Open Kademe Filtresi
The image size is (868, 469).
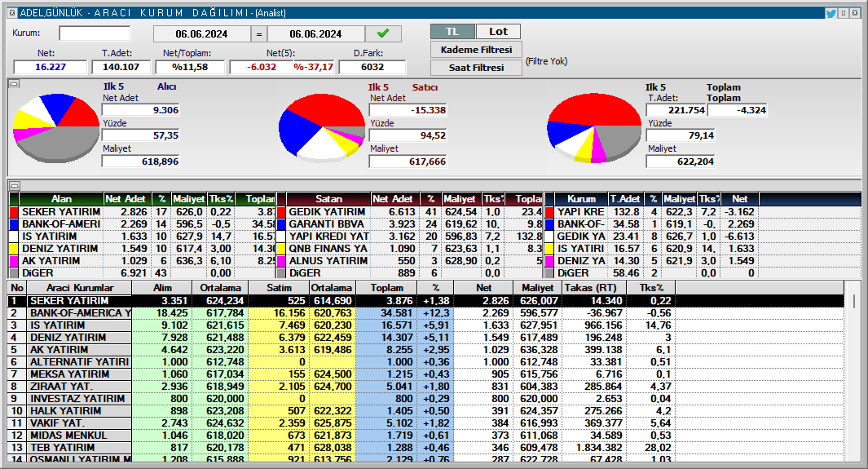tap(476, 50)
